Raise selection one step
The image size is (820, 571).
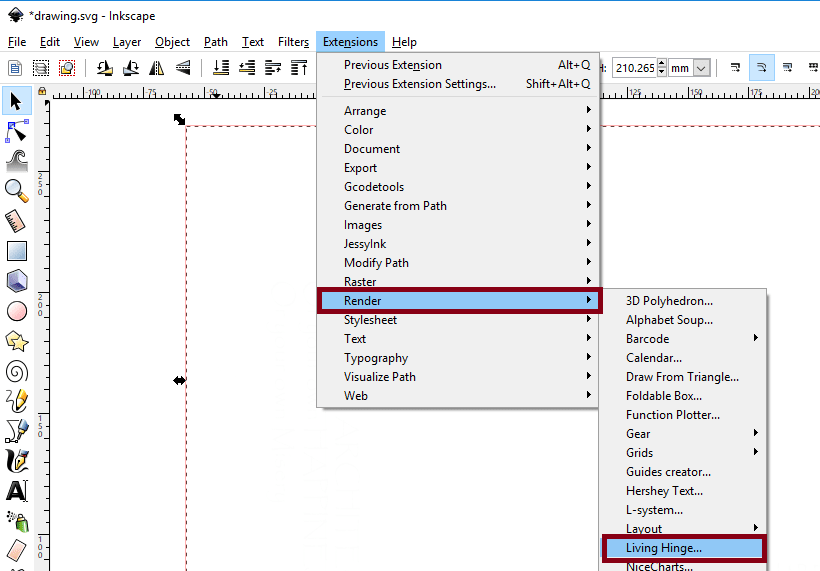[x=273, y=68]
